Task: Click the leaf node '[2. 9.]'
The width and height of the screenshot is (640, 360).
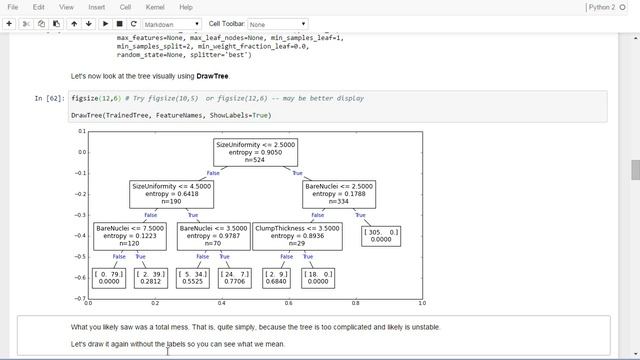Action: click(x=276, y=278)
